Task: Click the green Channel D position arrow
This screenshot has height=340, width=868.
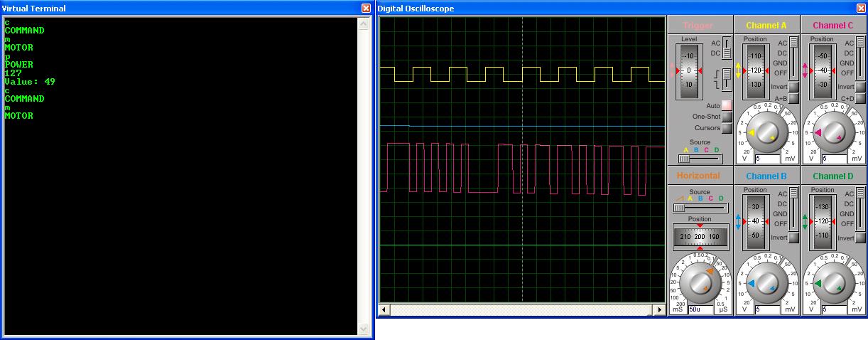Action: pos(805,221)
